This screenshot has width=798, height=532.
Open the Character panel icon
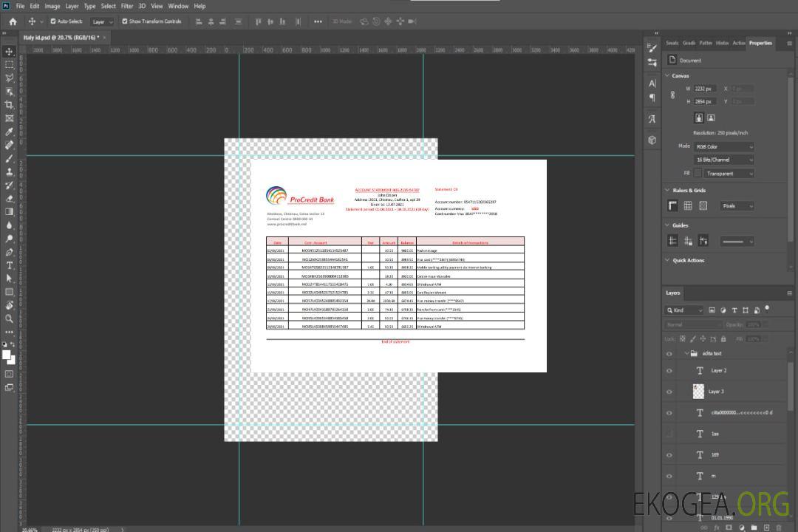click(x=652, y=83)
